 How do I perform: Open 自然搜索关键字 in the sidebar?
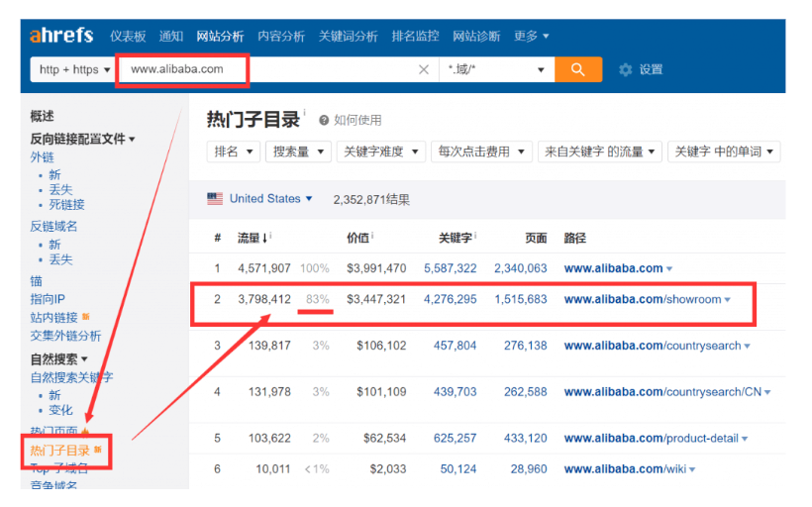pyautogui.click(x=71, y=377)
